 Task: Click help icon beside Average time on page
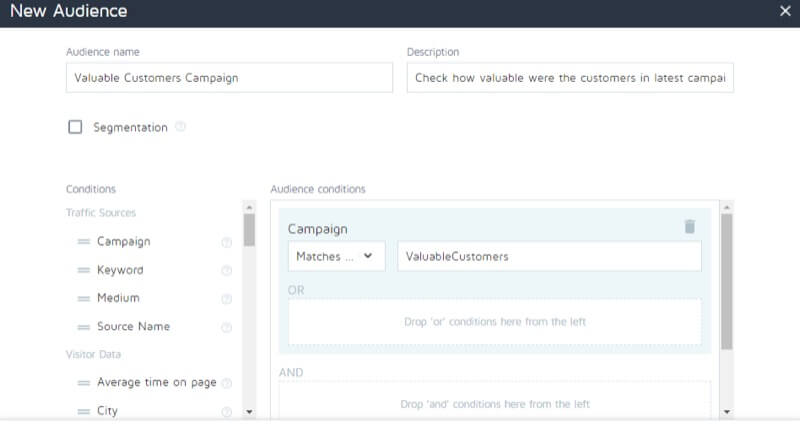pyautogui.click(x=226, y=383)
